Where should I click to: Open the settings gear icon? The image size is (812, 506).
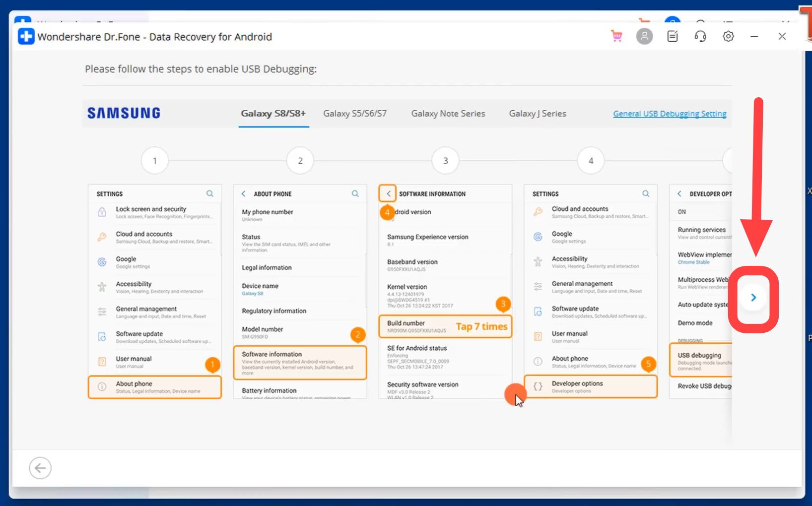point(728,36)
